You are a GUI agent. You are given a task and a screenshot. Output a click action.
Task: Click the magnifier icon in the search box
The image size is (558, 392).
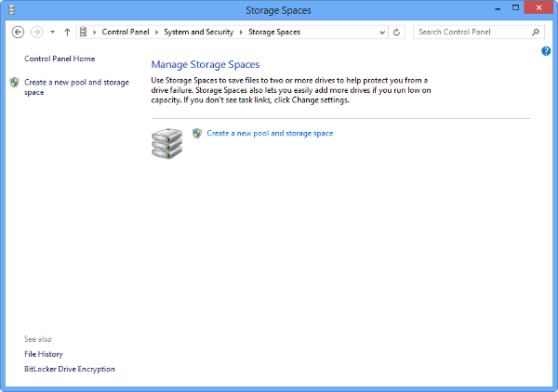pos(536,32)
